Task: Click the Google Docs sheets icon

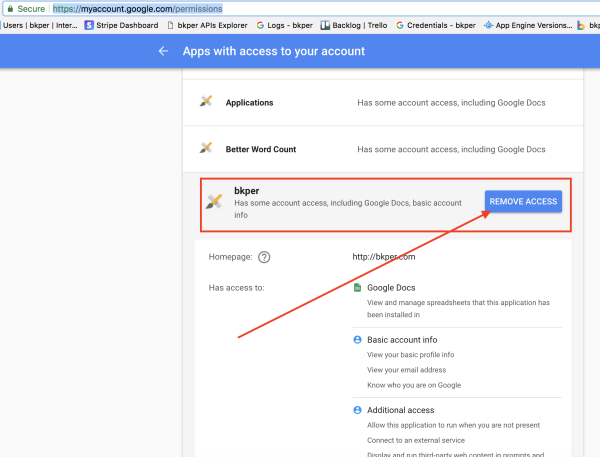Action: 357,287
